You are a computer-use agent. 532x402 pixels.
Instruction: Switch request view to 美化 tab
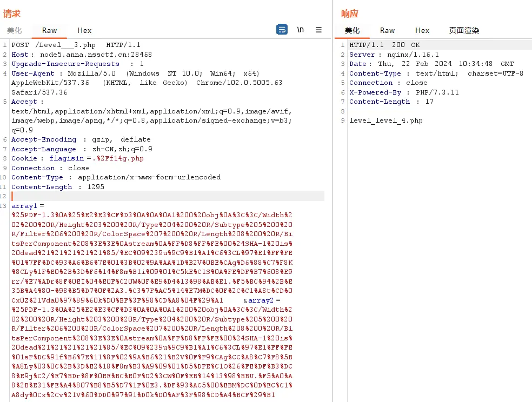(x=14, y=31)
